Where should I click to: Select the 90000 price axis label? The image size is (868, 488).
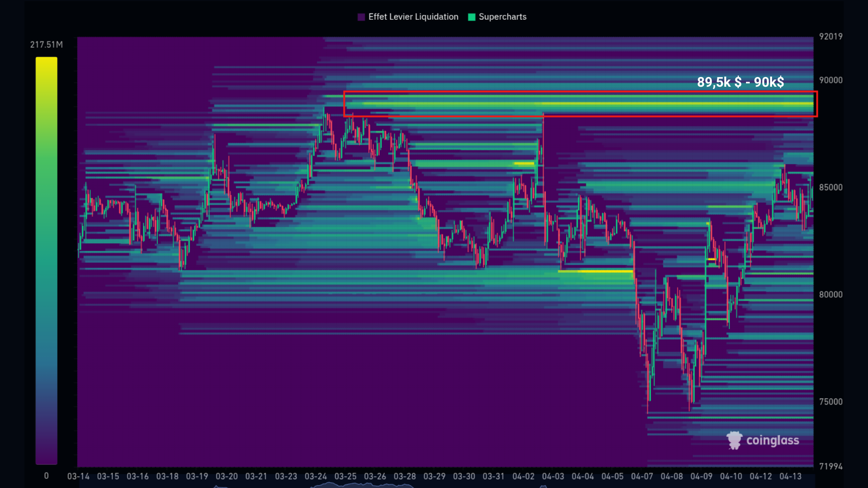[830, 80]
